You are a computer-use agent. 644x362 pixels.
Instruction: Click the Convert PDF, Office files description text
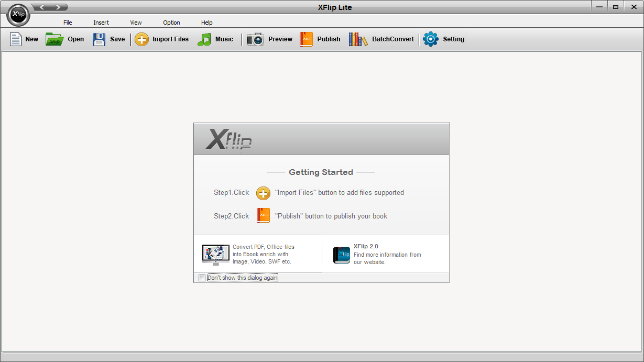264,255
